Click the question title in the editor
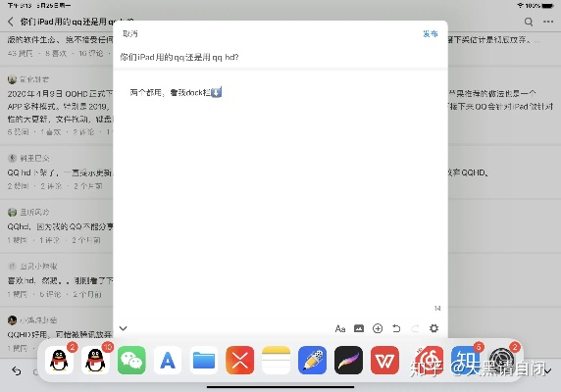 pos(179,57)
